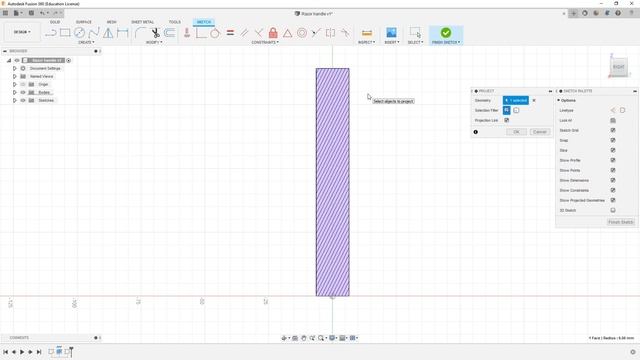
Task: Apply the Curvature constraint
Action: [x=345, y=33]
